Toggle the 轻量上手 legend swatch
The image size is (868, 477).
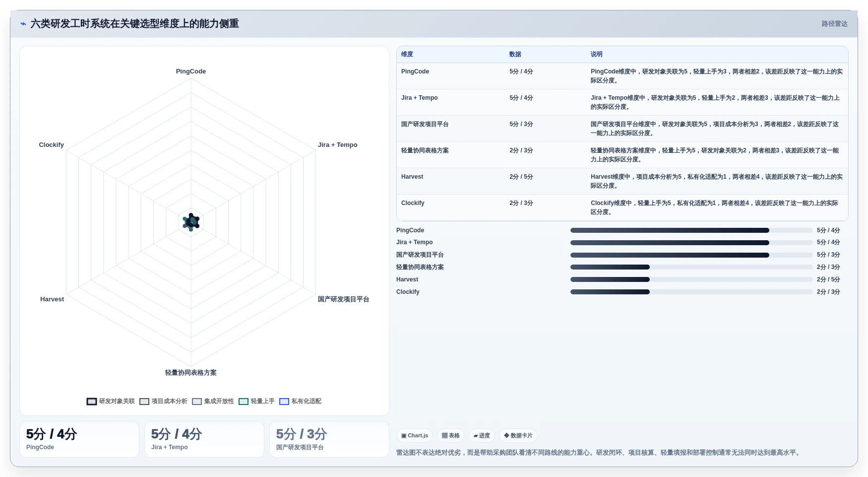tap(244, 402)
